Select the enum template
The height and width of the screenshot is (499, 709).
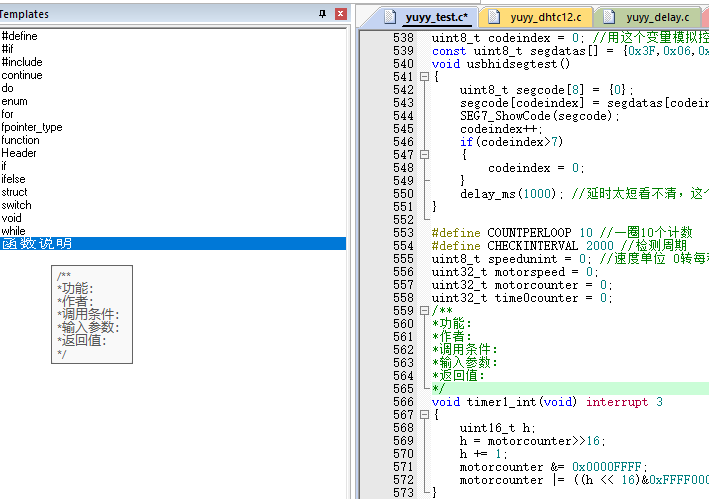point(173,101)
